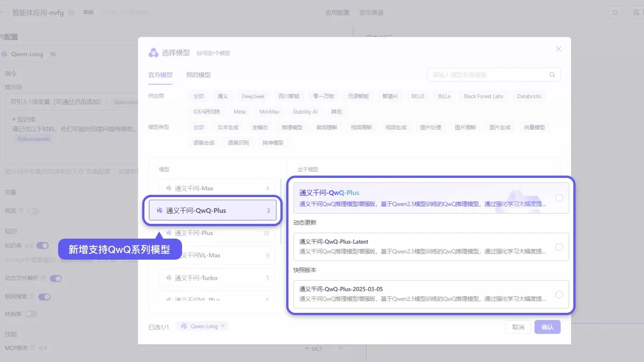
Task: Filter model type by 语音识别
Action: (238, 143)
